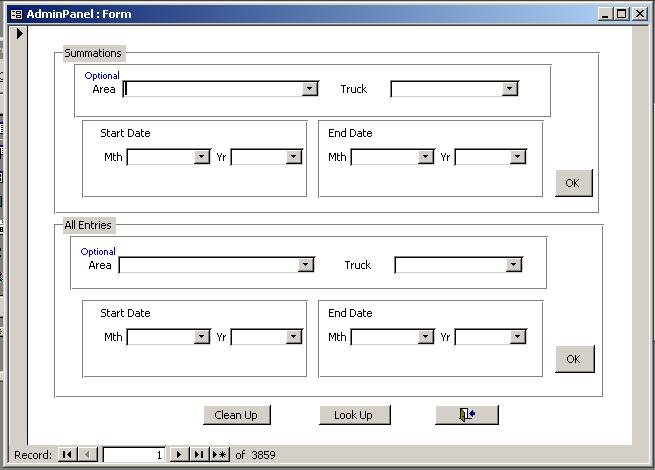Expand All Entries Start Date Mth dropdown
This screenshot has width=655, height=470.
click(202, 337)
